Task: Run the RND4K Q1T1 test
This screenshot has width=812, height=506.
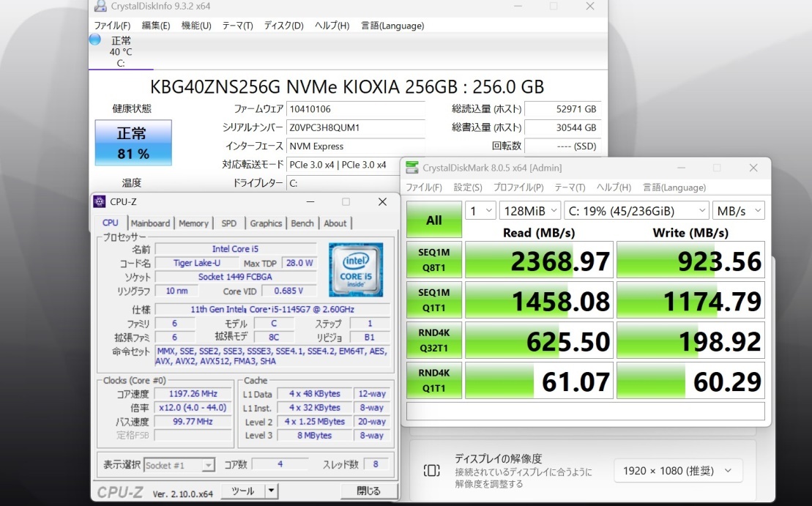Action: point(434,380)
